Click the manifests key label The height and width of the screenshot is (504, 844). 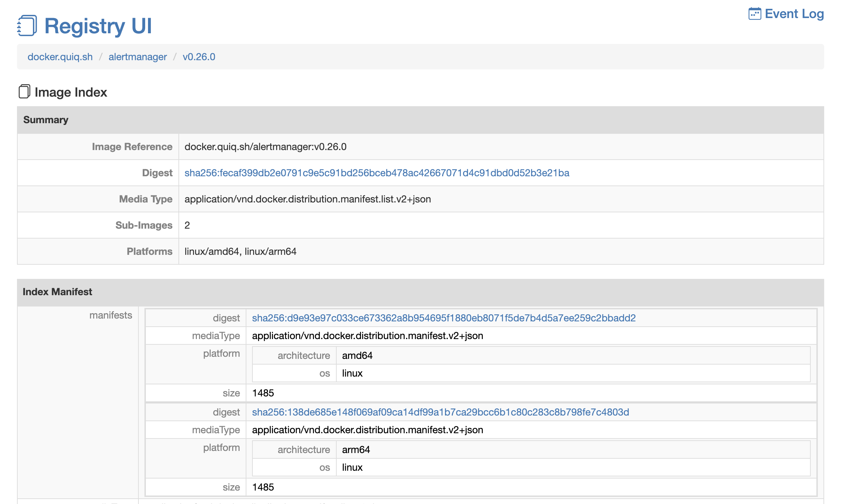tap(110, 315)
